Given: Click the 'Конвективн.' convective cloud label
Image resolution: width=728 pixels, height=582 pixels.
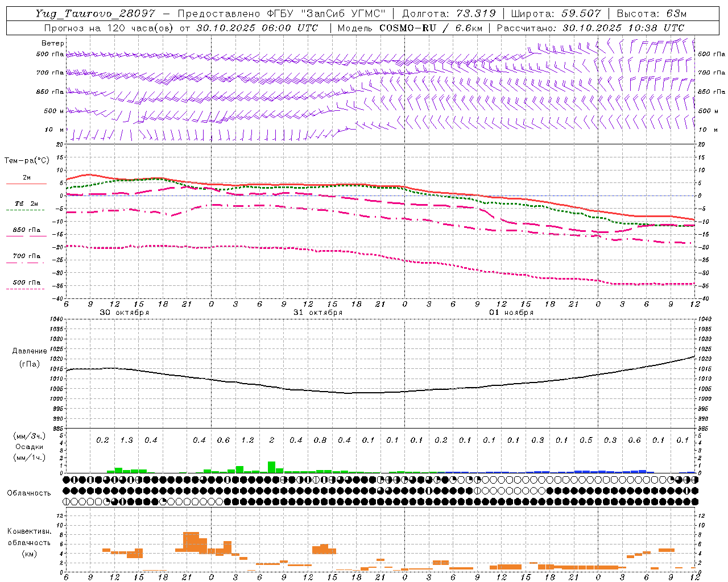Looking at the screenshot, I should [x=29, y=531].
